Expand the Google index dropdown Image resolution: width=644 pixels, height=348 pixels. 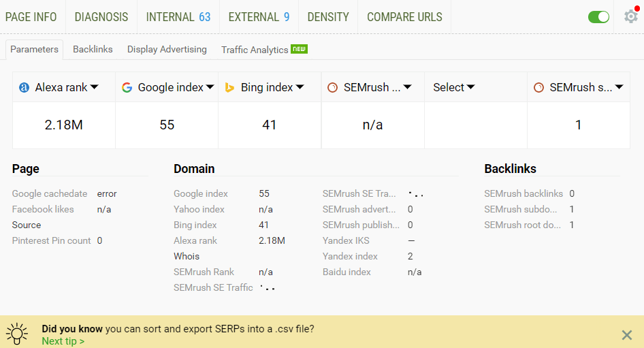point(210,87)
